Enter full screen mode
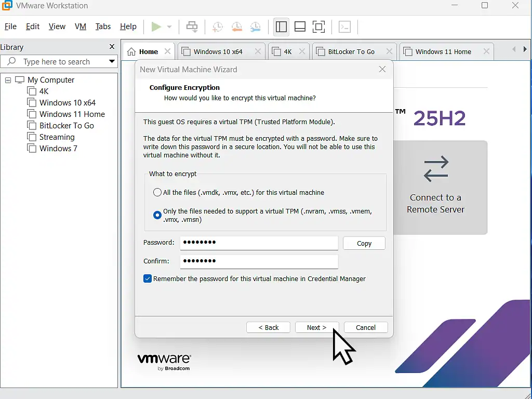532x399 pixels. [x=318, y=26]
